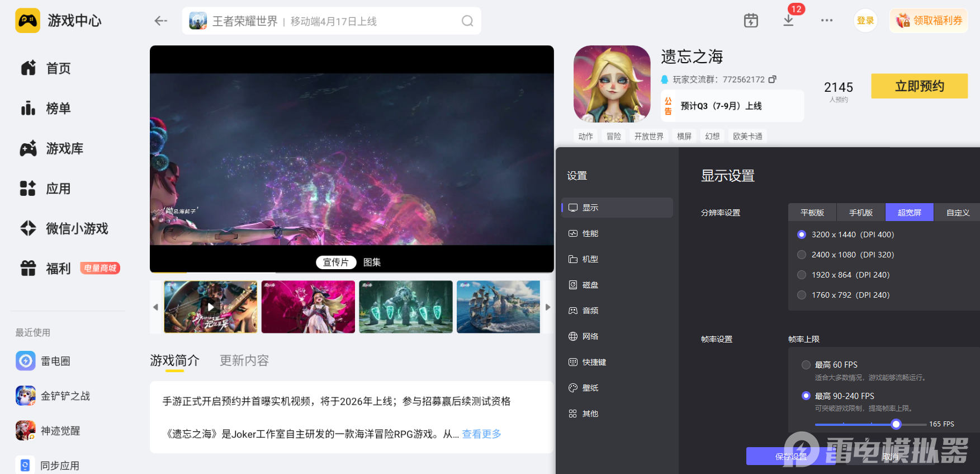Open the 电量商城 badge

[100, 268]
